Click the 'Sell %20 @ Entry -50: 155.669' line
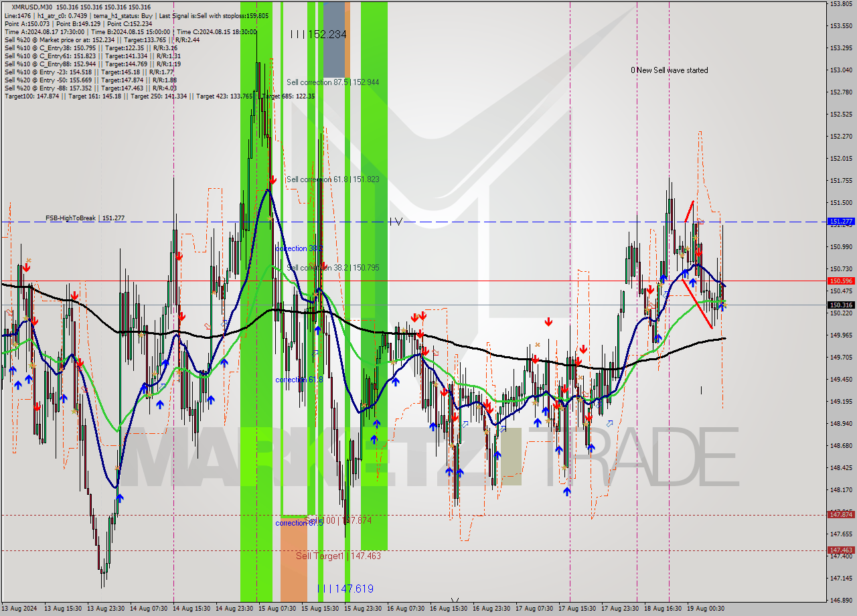This screenshot has height=616, width=857. click(x=90, y=80)
